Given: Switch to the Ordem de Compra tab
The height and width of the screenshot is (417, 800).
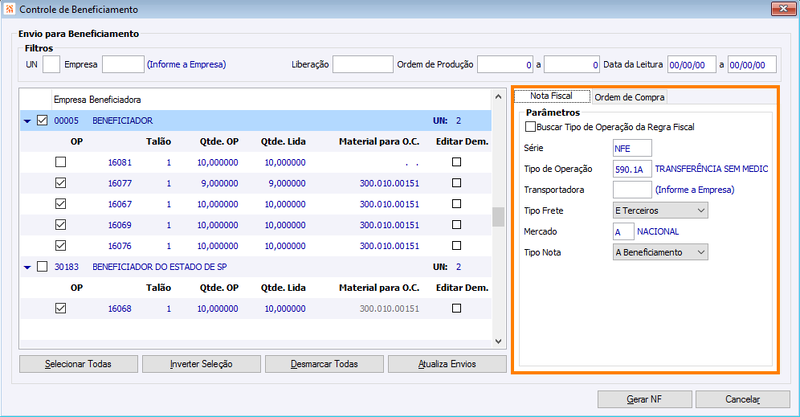Looking at the screenshot, I should coord(629,97).
